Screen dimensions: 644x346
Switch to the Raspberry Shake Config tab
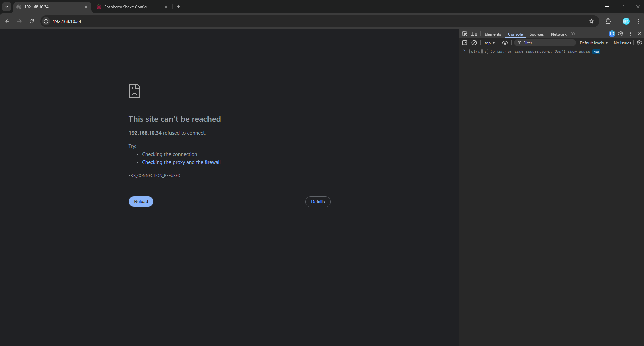coord(125,7)
